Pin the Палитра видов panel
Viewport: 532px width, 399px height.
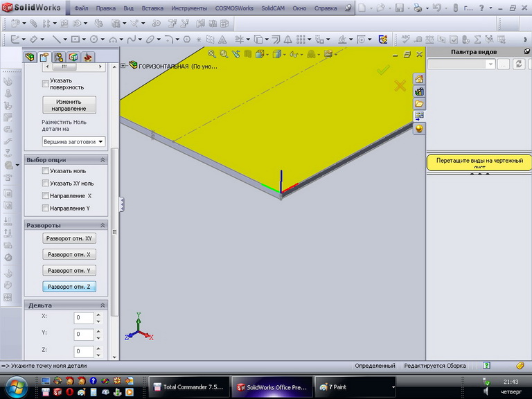(527, 51)
